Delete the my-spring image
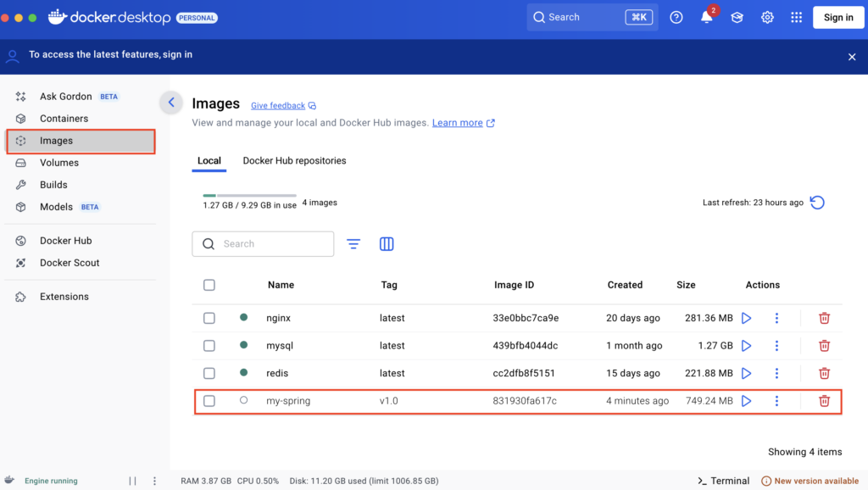868x490 pixels. click(824, 401)
